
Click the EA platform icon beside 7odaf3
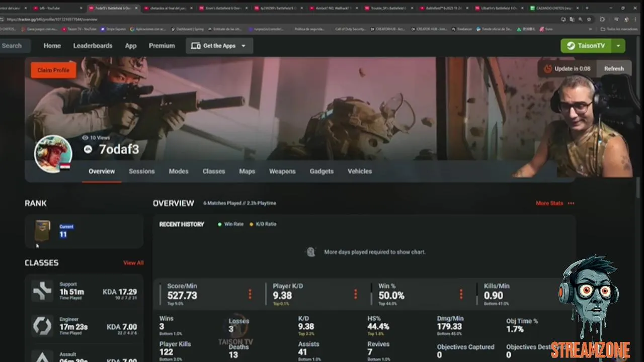tap(88, 149)
